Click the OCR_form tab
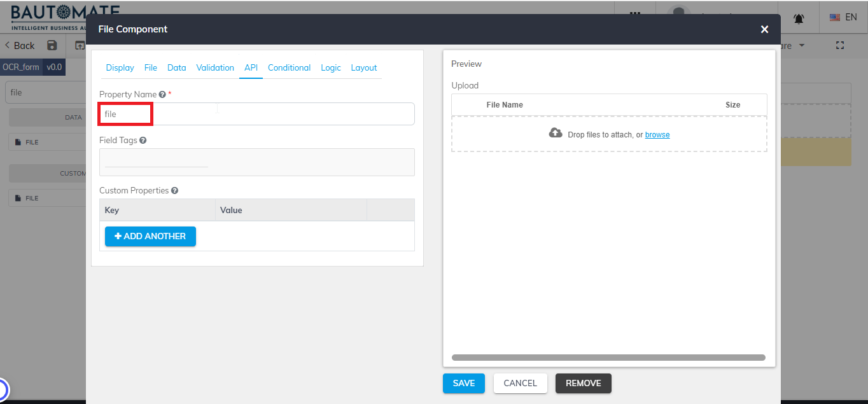This screenshot has width=868, height=404. click(21, 67)
